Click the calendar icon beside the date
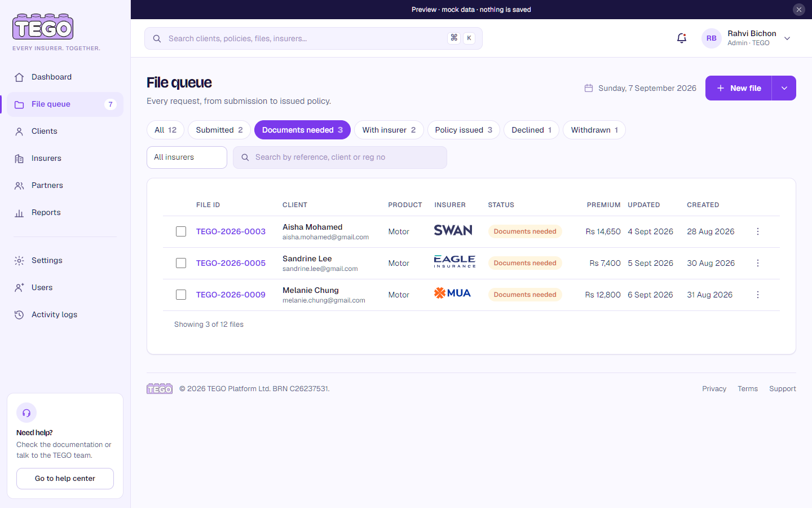Image resolution: width=812 pixels, height=508 pixels. click(589, 88)
